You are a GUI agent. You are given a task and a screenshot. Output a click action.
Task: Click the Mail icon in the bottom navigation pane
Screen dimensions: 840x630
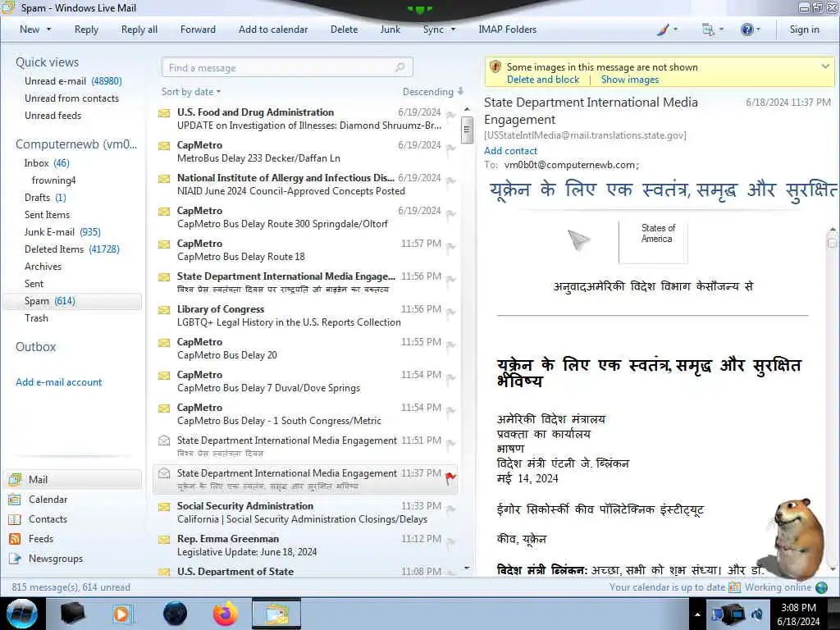pos(15,479)
